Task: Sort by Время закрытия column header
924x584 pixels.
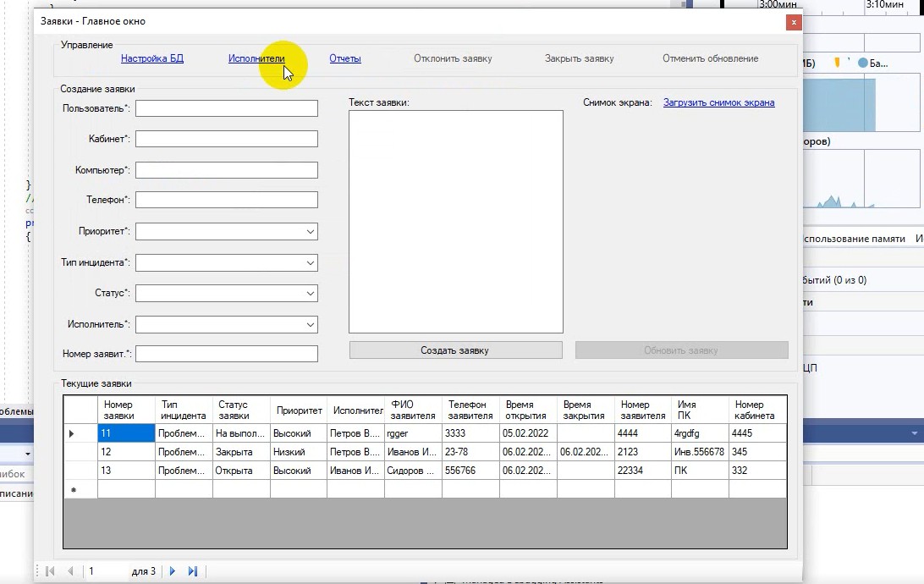Action: pyautogui.click(x=586, y=410)
